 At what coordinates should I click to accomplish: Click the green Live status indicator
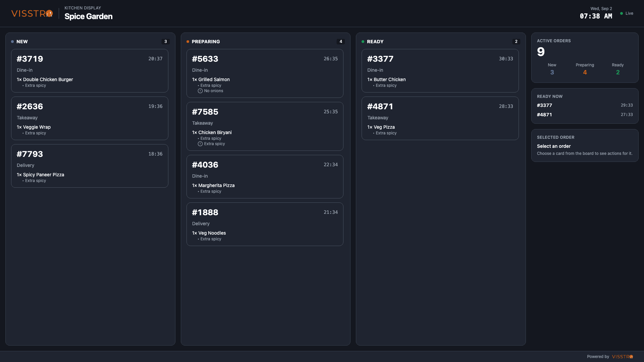point(627,13)
